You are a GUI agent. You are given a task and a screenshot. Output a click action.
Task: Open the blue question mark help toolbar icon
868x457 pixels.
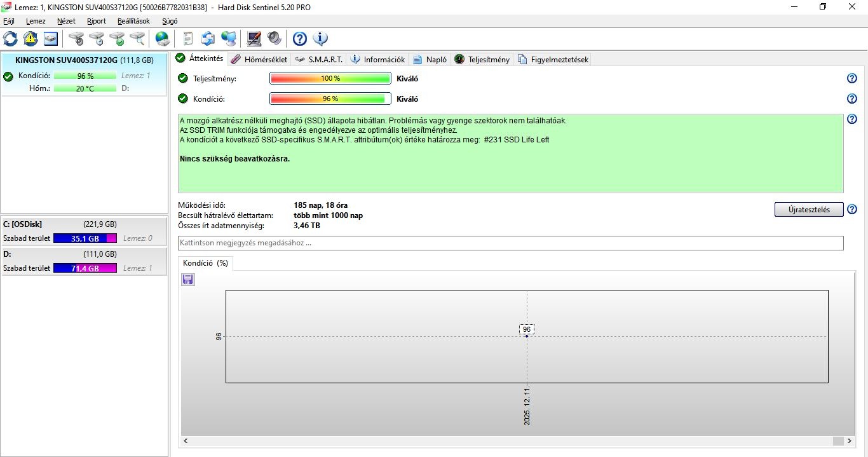(300, 39)
